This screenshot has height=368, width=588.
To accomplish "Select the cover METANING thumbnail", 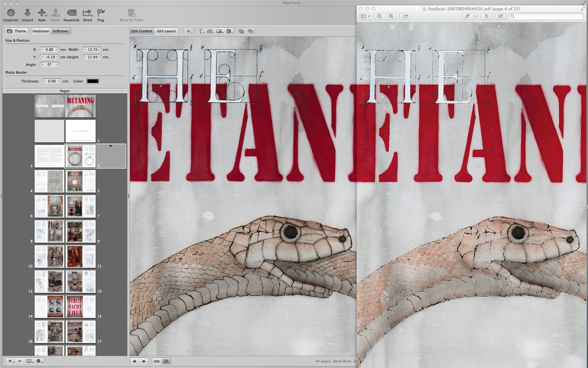I will pyautogui.click(x=80, y=106).
